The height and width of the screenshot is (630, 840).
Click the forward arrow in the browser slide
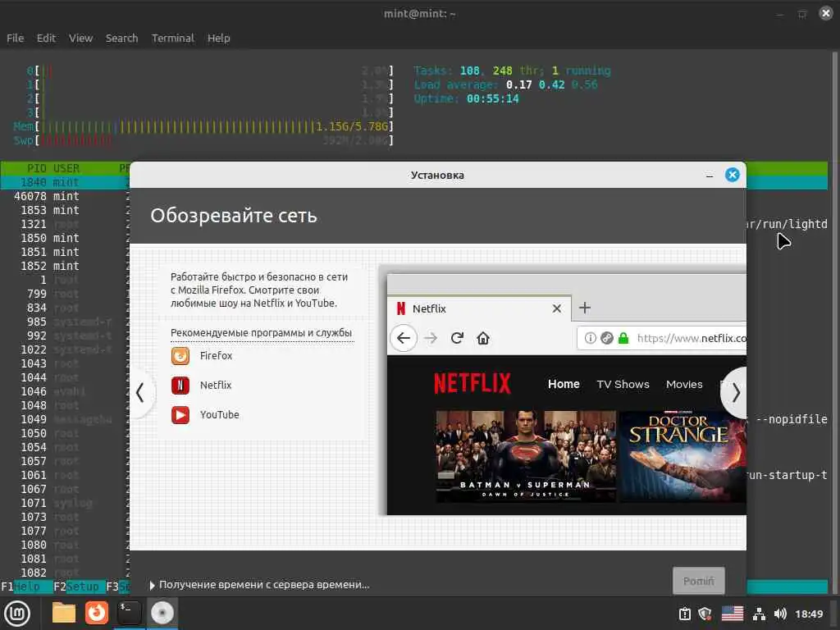click(431, 338)
